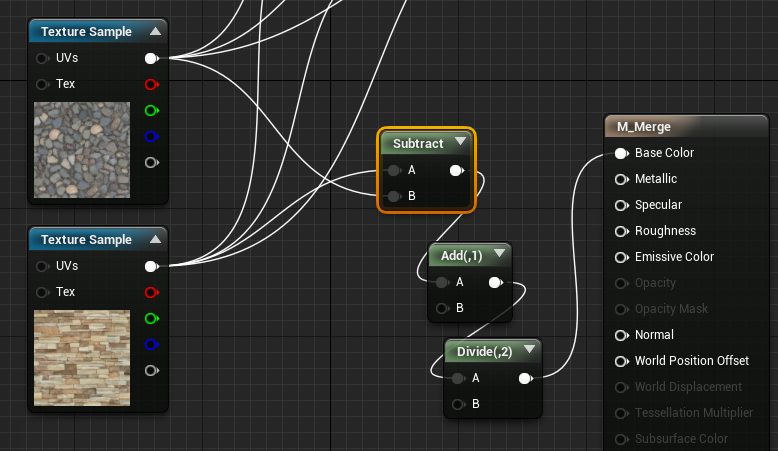Screen dimensions: 778x451
Task: Click the Roughness input pin on M_Merge
Action: (621, 231)
